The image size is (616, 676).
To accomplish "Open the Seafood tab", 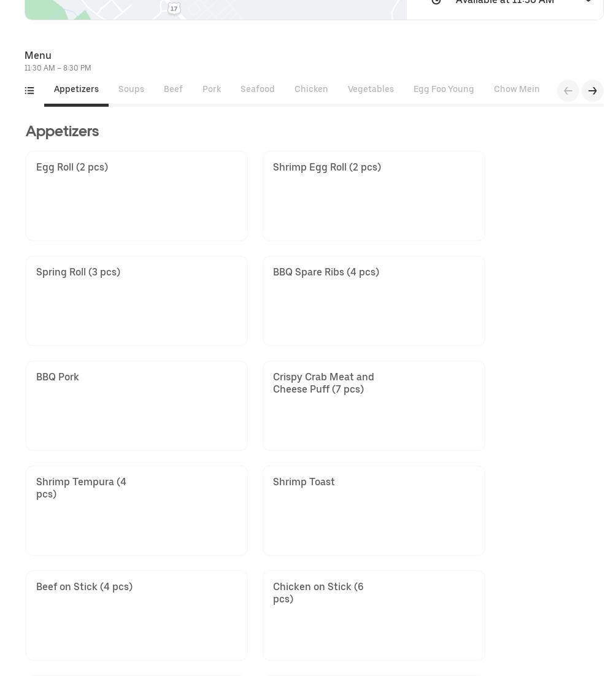I will [257, 89].
